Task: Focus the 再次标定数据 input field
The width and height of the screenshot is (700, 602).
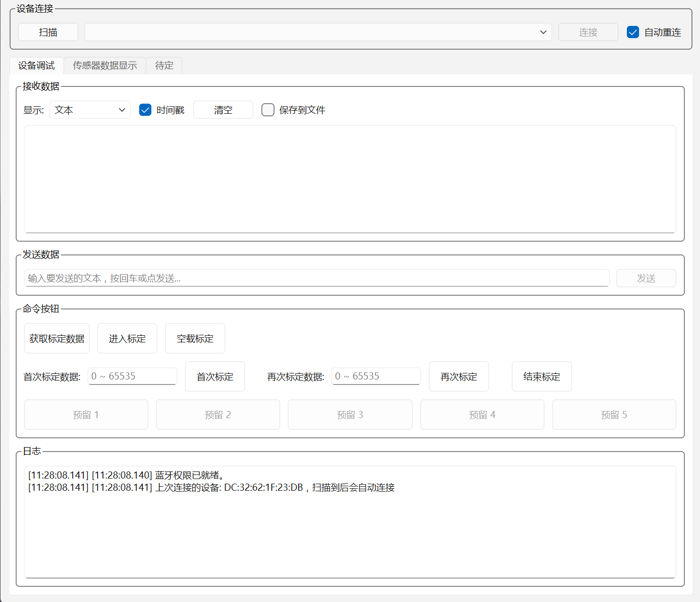Action: point(376,376)
